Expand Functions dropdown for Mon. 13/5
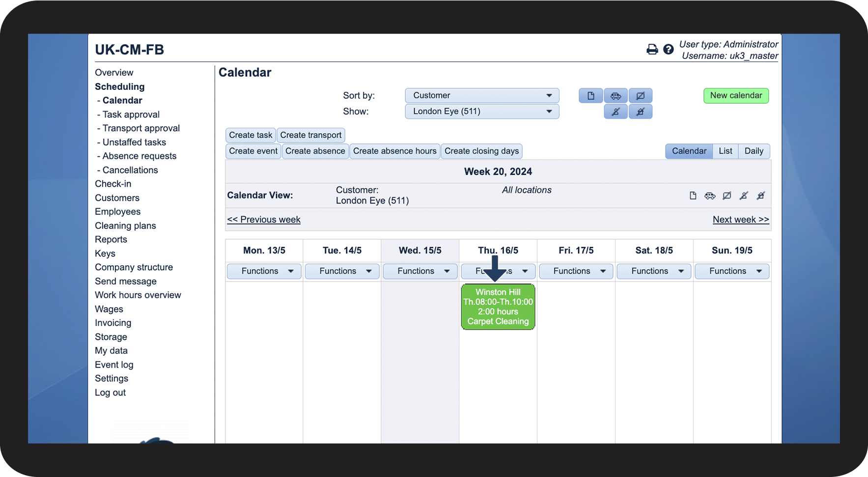Screen dimensions: 868x477 [x=264, y=271]
